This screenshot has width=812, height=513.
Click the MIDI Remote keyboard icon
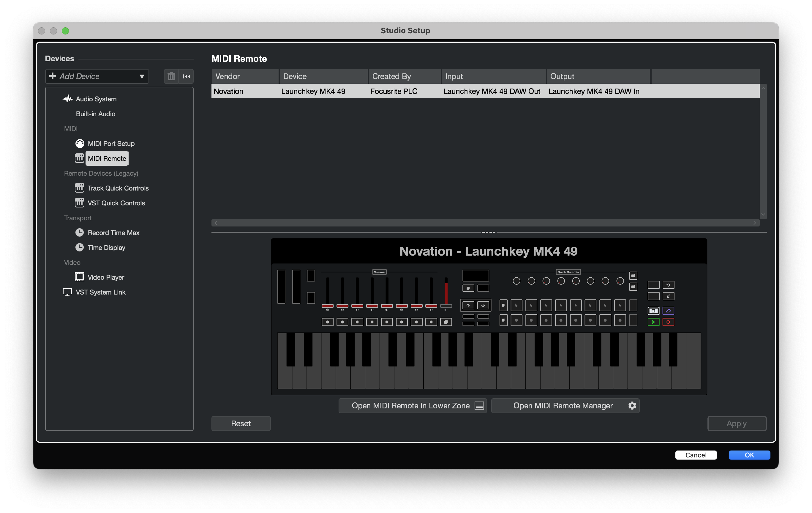pyautogui.click(x=80, y=158)
